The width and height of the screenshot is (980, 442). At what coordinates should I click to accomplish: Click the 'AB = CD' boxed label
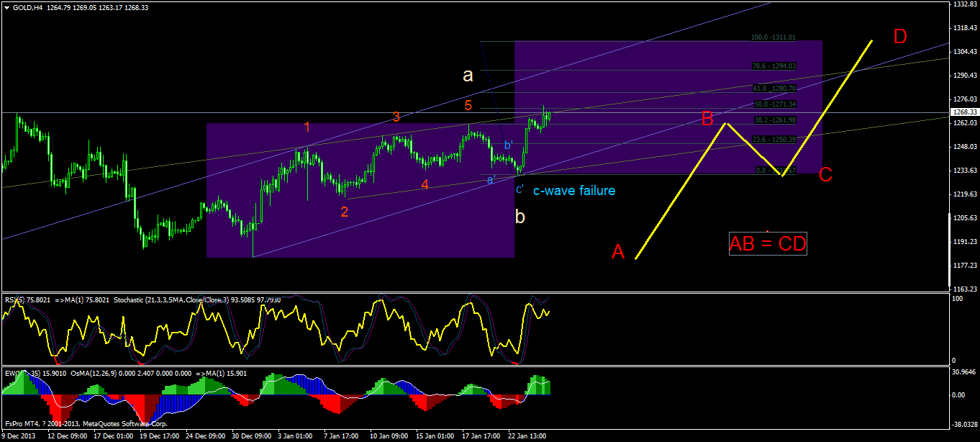(x=767, y=244)
